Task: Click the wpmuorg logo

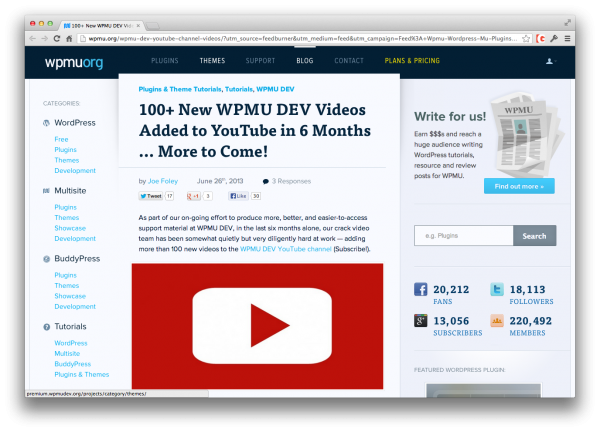Action: [74, 62]
